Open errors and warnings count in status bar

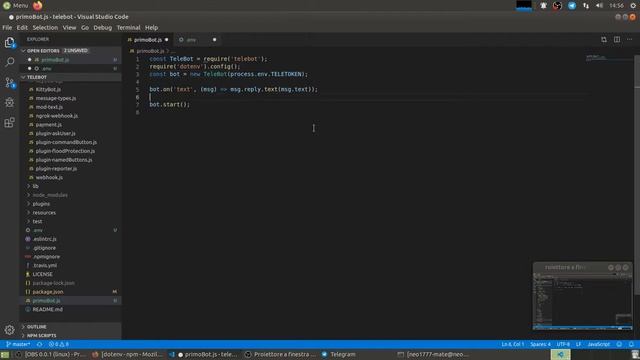click(59, 344)
